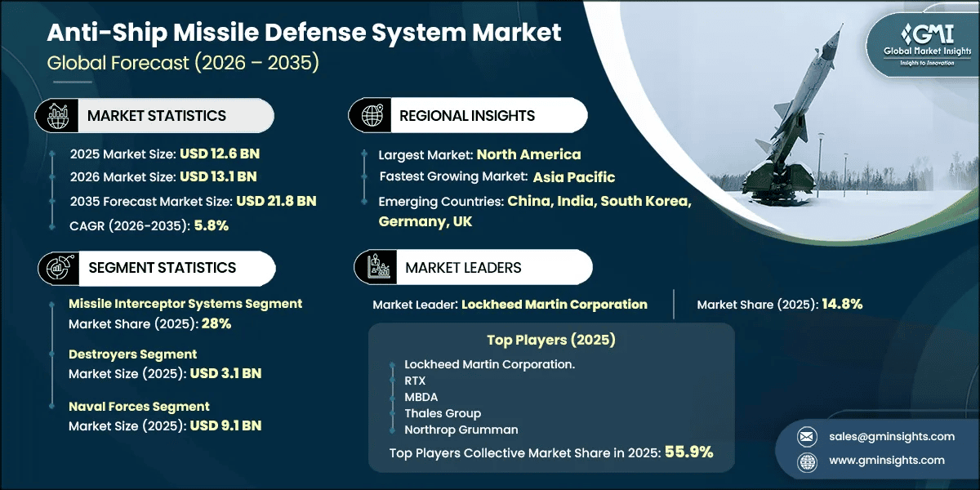Select the REGIONAL INSIGHTS header

pos(467,115)
